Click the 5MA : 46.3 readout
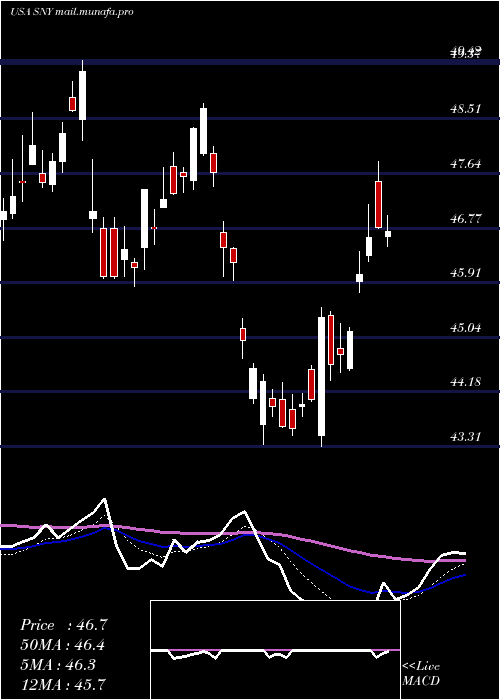Viewport: 500px width, 700px height. pos(58,664)
